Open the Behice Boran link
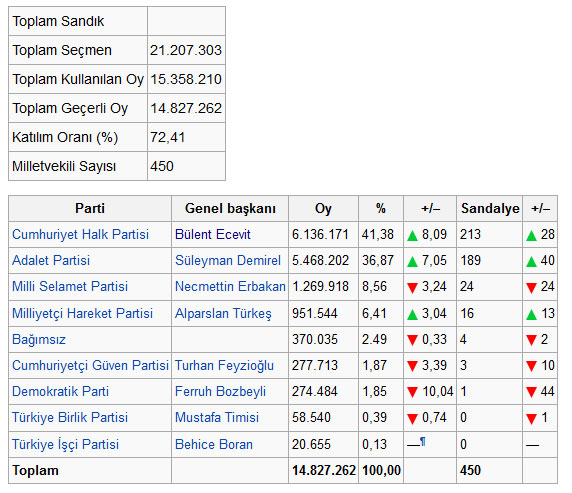The image size is (572, 493). click(214, 444)
